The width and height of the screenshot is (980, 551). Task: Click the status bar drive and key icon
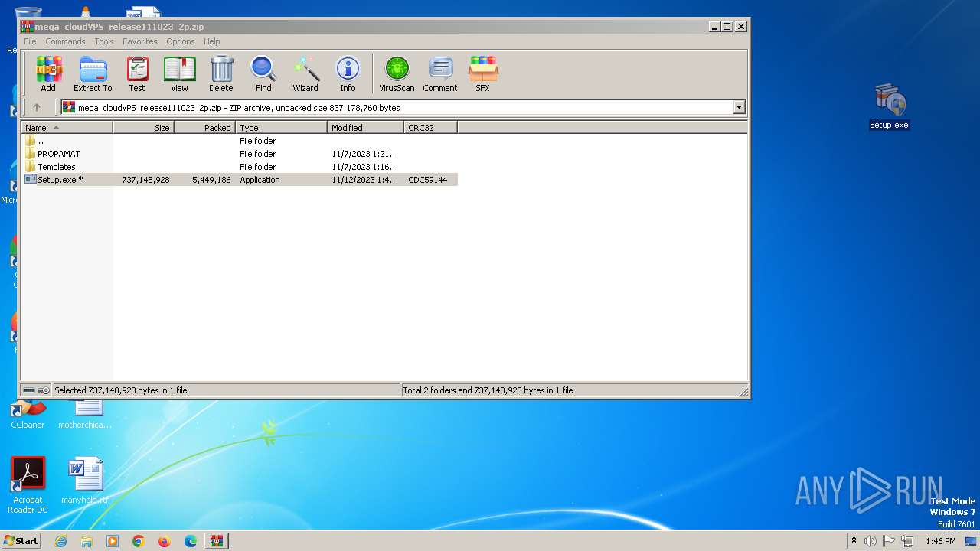(36, 390)
